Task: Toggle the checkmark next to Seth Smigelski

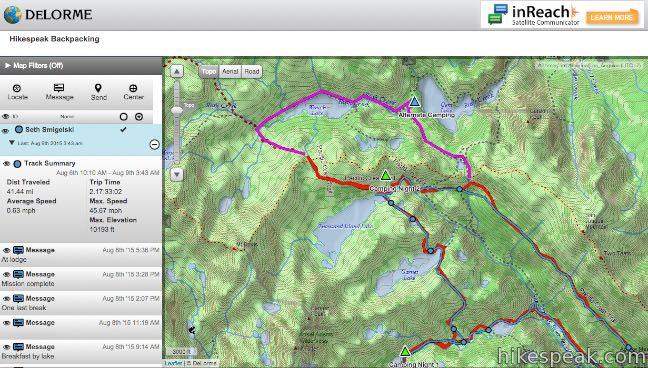Action: pyautogui.click(x=123, y=129)
